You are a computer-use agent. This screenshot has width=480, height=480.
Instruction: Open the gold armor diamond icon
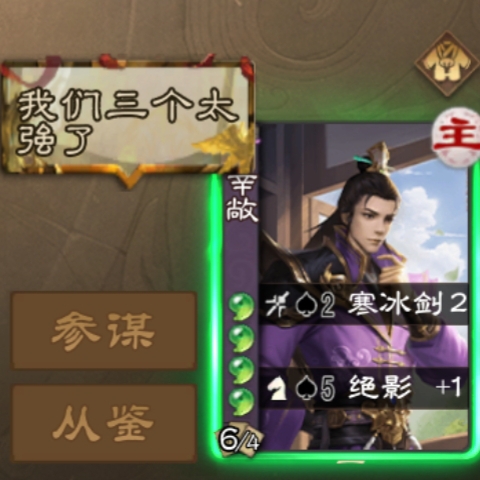(447, 64)
